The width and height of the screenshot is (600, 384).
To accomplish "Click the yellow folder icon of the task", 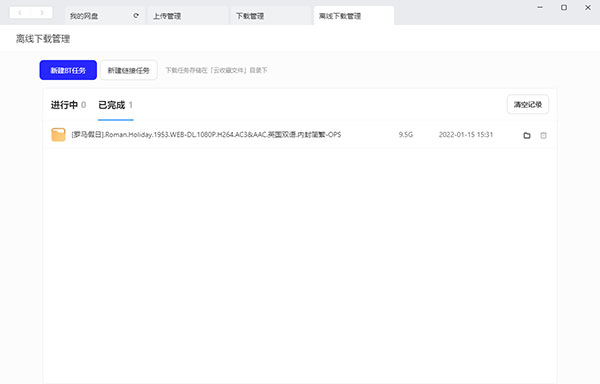I will (59, 135).
